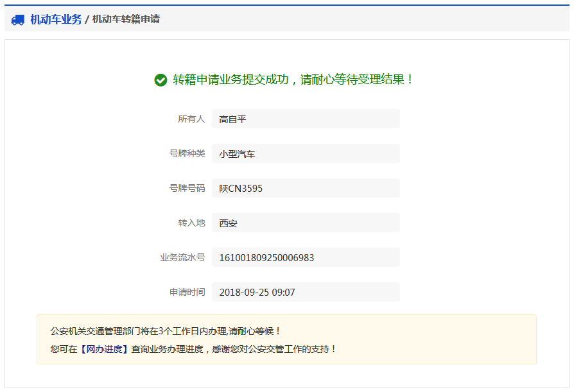The height and width of the screenshot is (392, 574).
Task: Click the 号牌号码 label
Action: pyautogui.click(x=187, y=188)
